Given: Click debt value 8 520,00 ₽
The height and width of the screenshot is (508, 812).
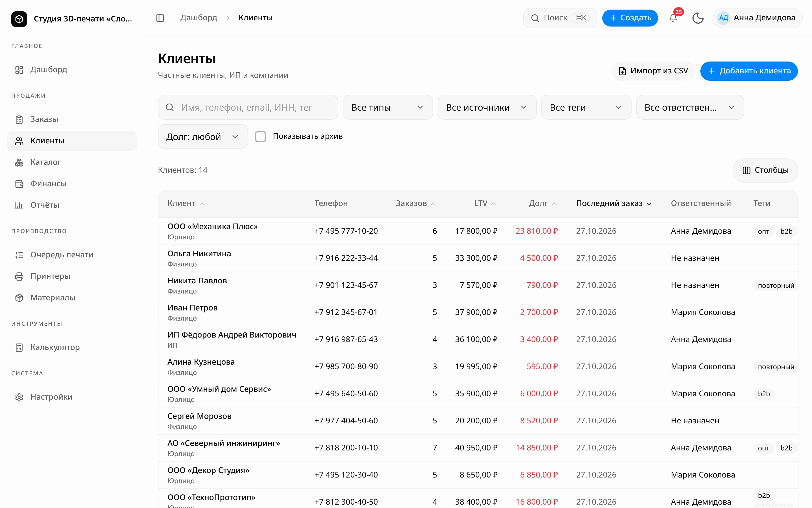Looking at the screenshot, I should click(539, 421).
